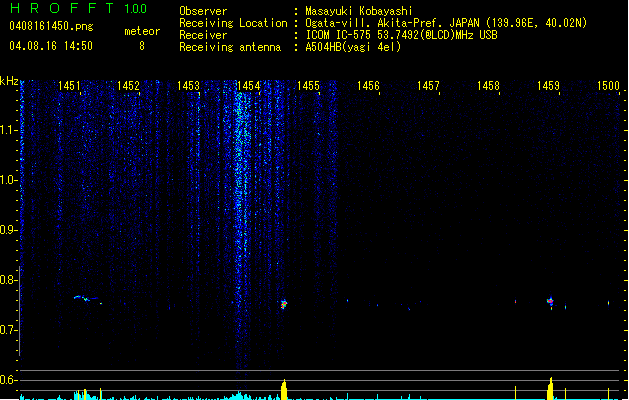Click the 0.6 kHz axis label
Viewport: 629px width, 400px height.
point(8,380)
